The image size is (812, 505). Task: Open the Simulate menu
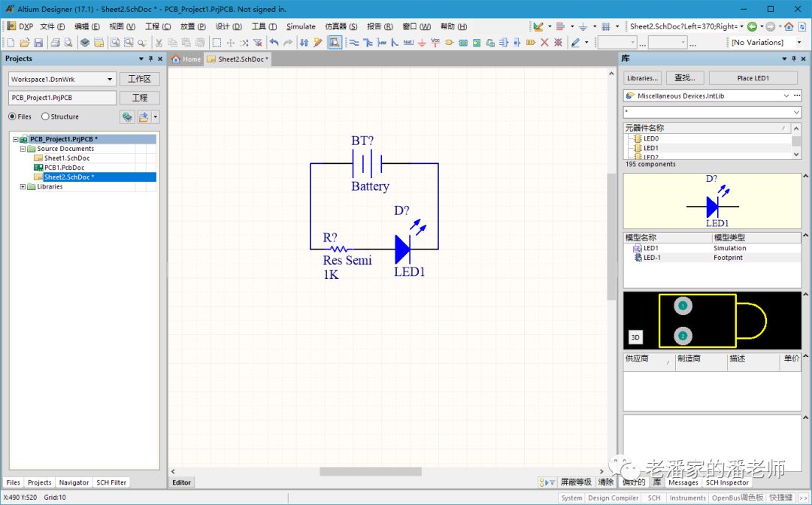coord(301,26)
